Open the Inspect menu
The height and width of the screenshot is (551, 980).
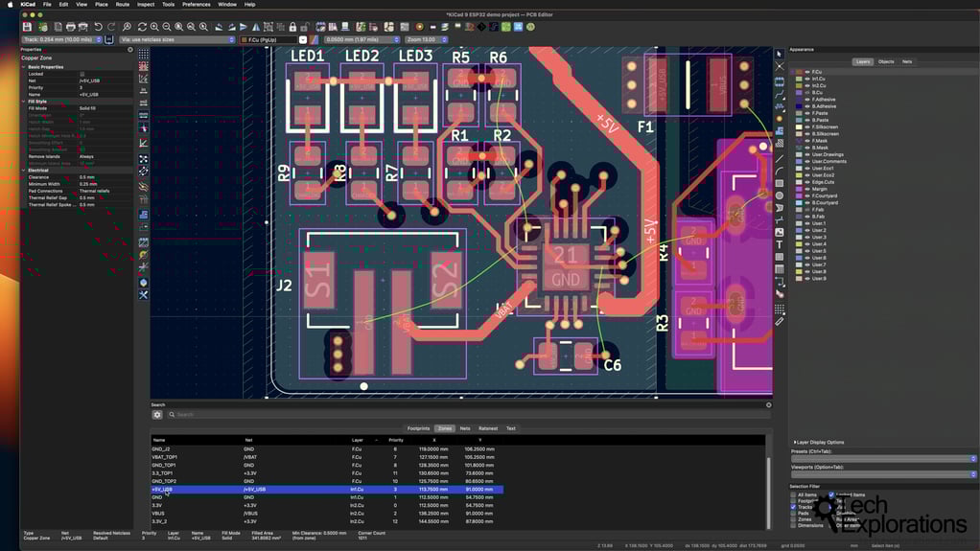point(145,4)
